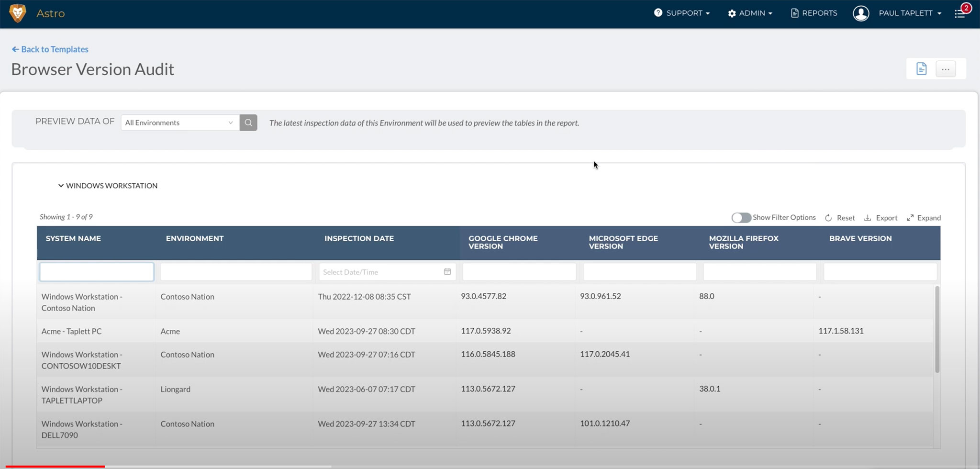Click the Reset button
Screen dimensions: 980x469
coord(840,218)
